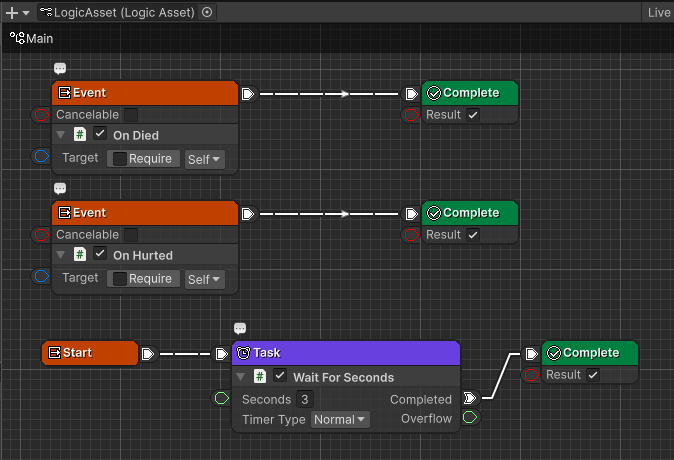Image resolution: width=674 pixels, height=460 pixels.
Task: Open the plus add menu
Action: coord(11,13)
